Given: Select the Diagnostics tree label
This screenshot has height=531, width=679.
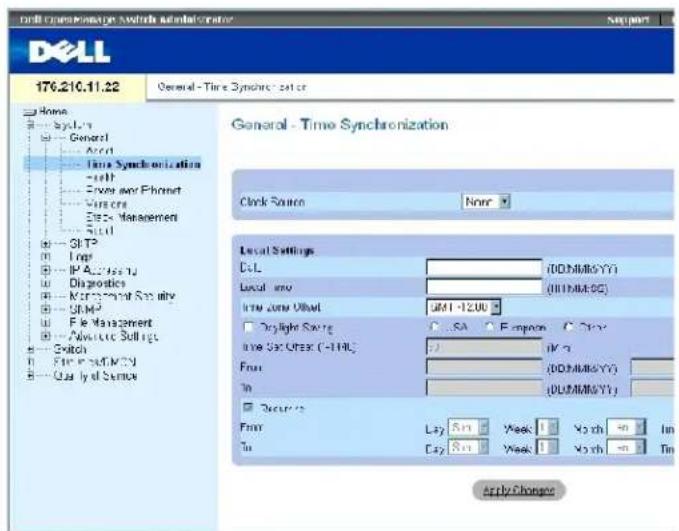Looking at the screenshot, I should (x=97, y=283).
